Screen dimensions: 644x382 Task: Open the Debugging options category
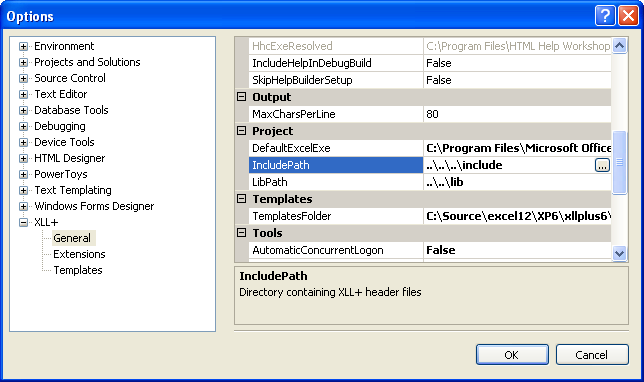(x=60, y=126)
